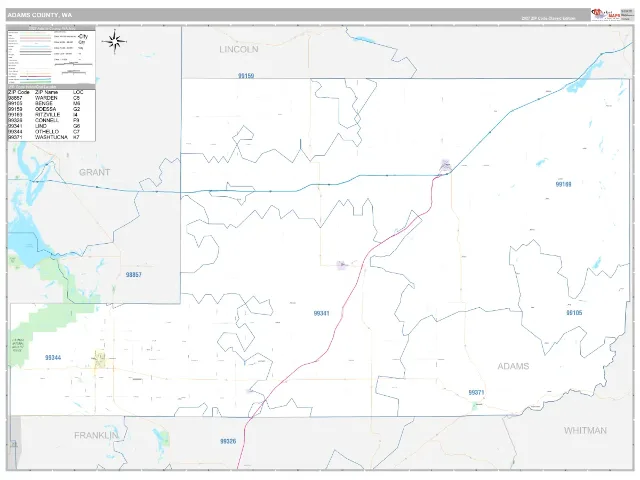Click the WHITMAN county label

point(585,430)
